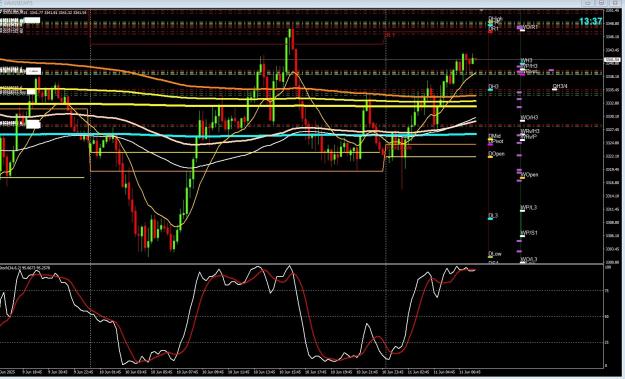Click the DPivot level label
The height and width of the screenshot is (379, 625).
496,141
